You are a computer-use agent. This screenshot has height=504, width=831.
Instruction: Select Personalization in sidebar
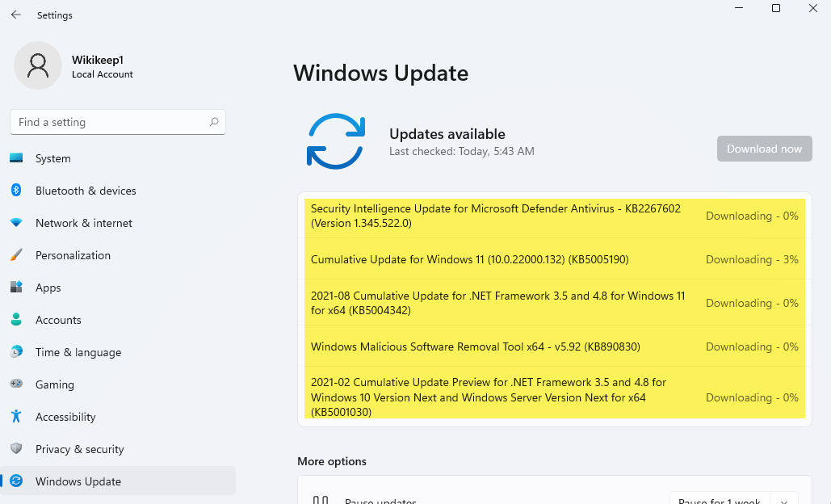click(x=118, y=255)
